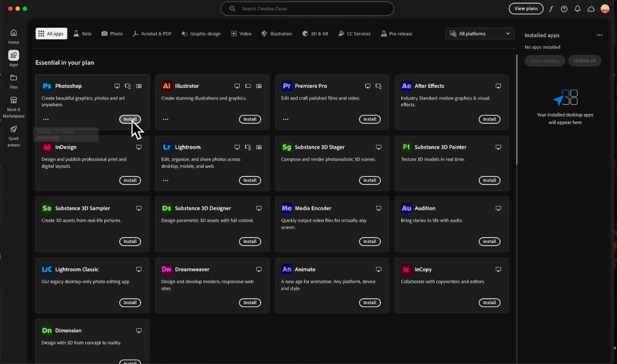Install Premiere Pro

[x=369, y=119]
